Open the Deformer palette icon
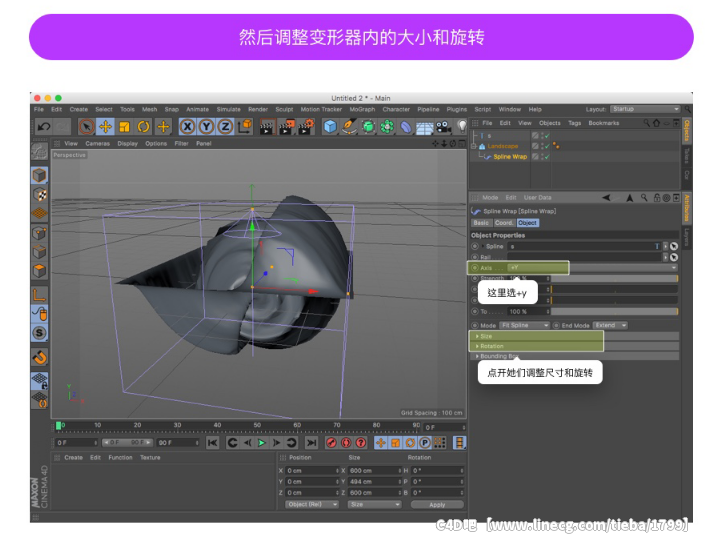Viewport: 722px width, 544px height. pyautogui.click(x=406, y=126)
